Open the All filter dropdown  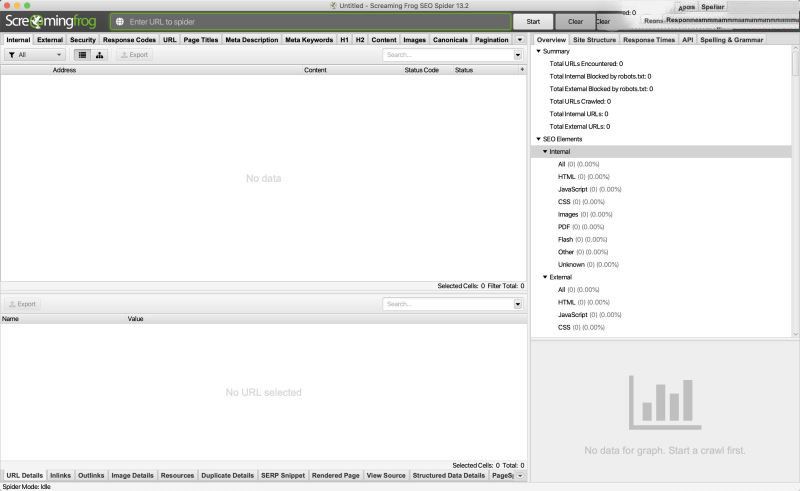pos(35,55)
